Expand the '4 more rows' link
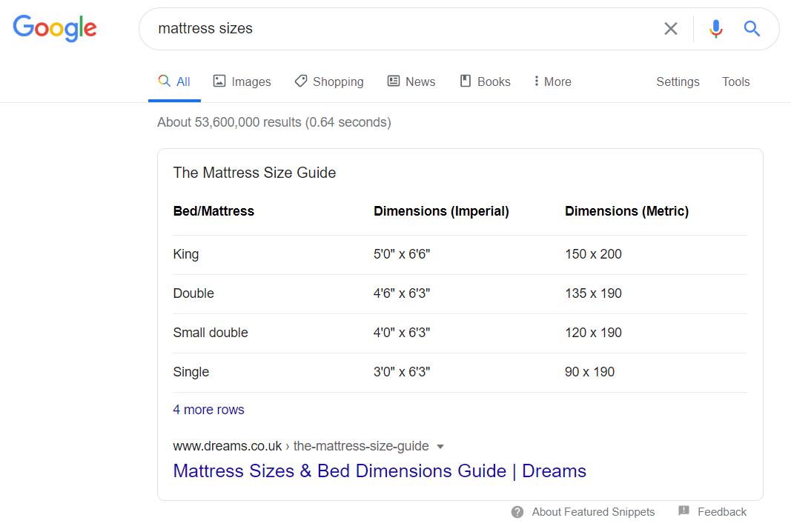This screenshot has height=532, width=791. pyautogui.click(x=208, y=410)
